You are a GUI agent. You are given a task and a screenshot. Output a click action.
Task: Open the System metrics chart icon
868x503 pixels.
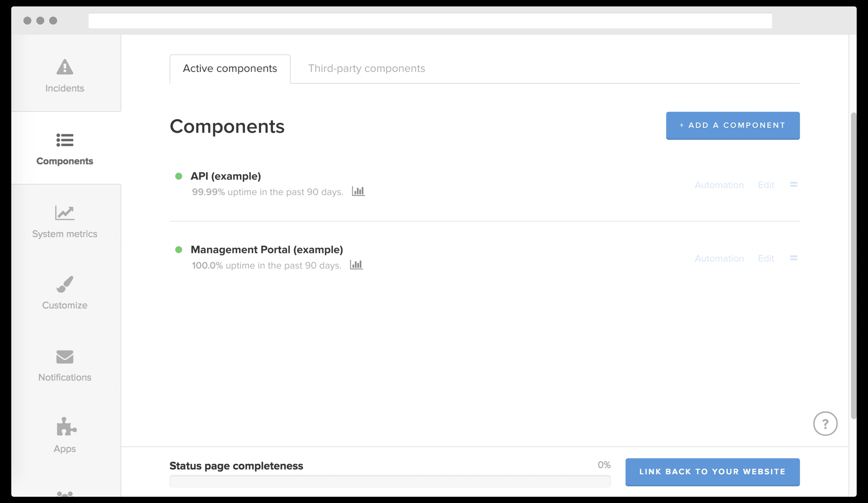65,213
